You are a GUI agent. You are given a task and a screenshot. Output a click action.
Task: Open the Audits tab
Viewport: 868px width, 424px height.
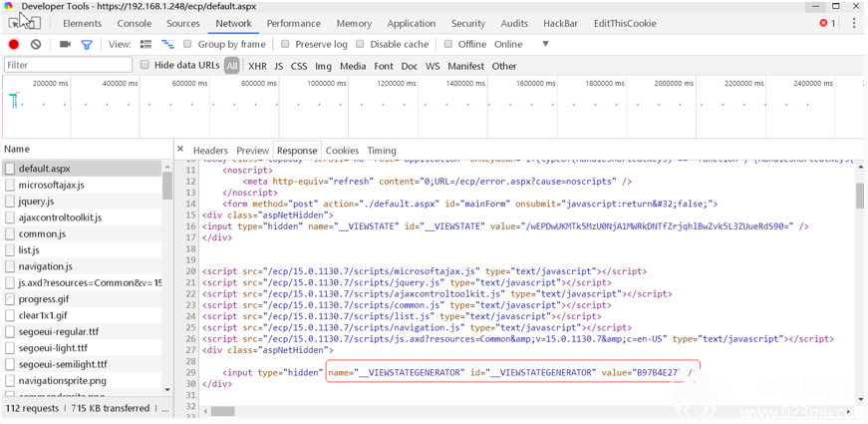514,23
